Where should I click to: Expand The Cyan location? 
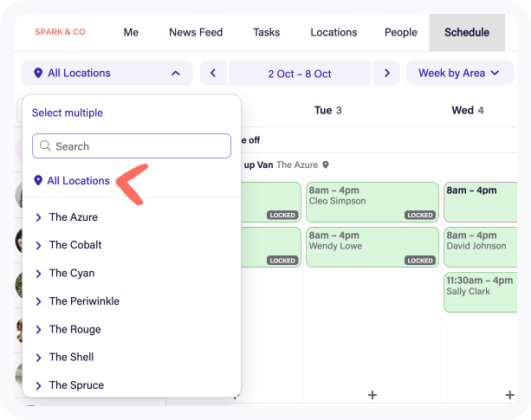39,274
